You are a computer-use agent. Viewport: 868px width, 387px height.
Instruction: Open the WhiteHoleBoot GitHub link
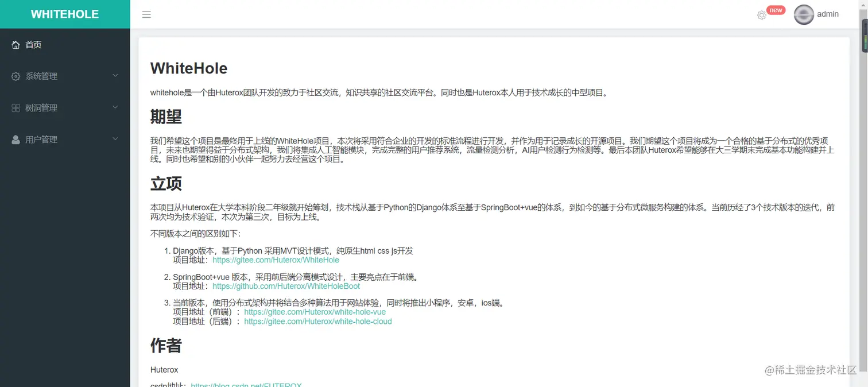point(286,286)
